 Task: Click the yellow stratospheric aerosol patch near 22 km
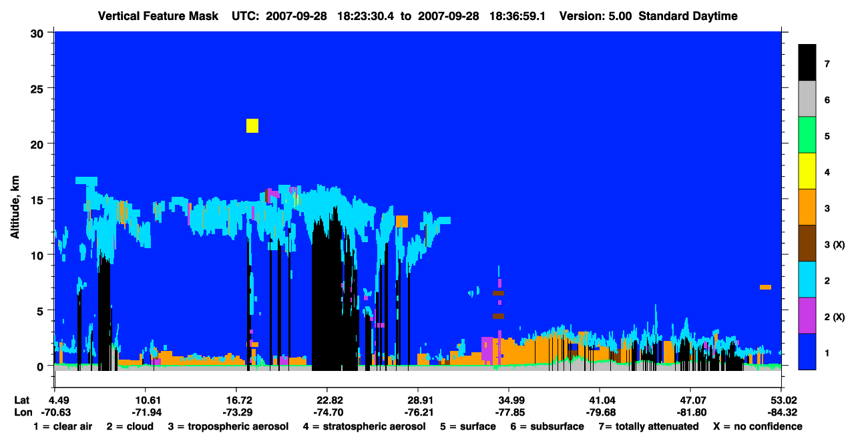click(252, 125)
